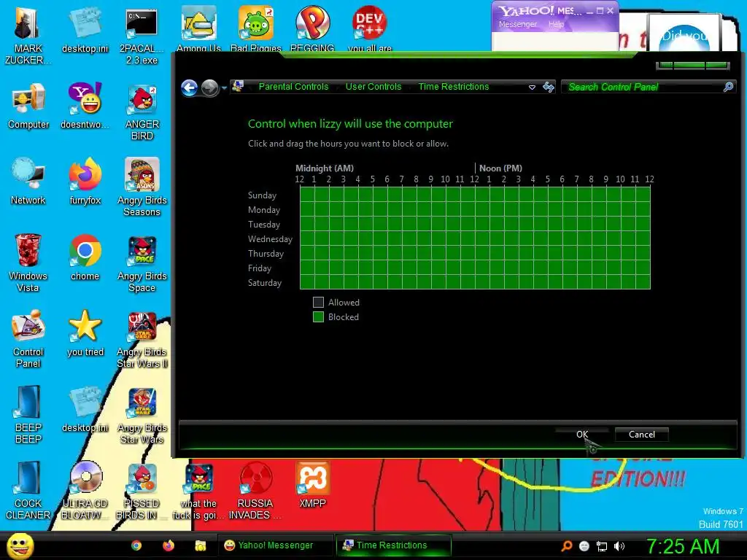Open the Yahoo Messenger window's Messenger menu
This screenshot has width=747, height=560.
click(x=518, y=24)
